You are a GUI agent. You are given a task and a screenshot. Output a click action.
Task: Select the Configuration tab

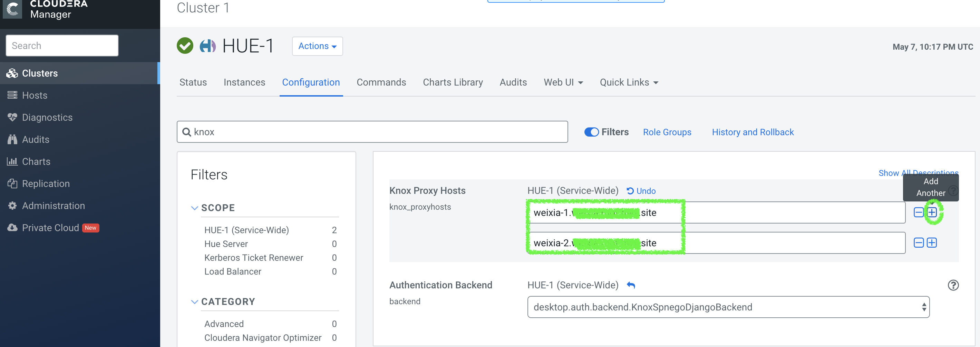(311, 82)
